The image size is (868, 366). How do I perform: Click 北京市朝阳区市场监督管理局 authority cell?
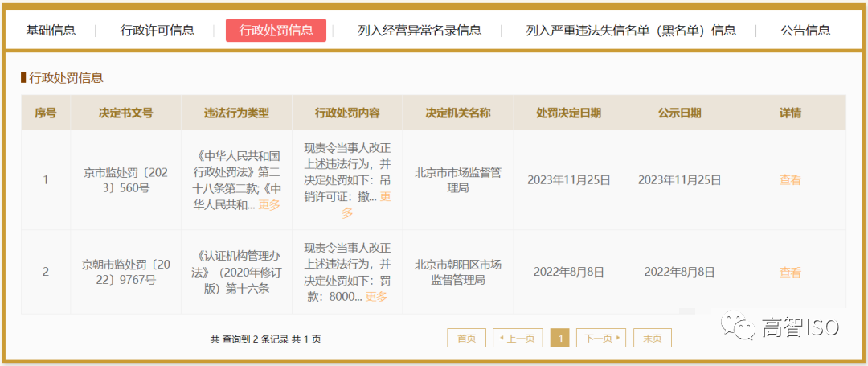click(x=458, y=272)
